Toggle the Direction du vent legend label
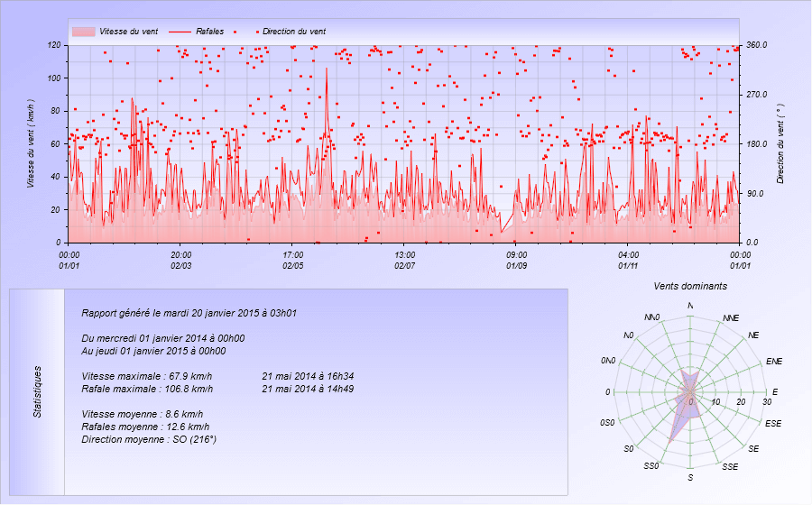The image size is (812, 505). pos(294,32)
